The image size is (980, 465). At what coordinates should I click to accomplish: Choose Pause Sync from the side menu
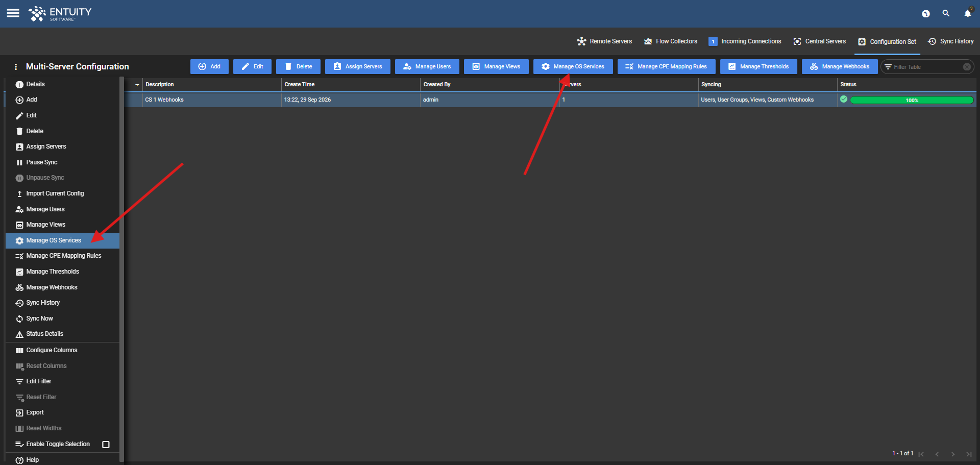(62, 162)
